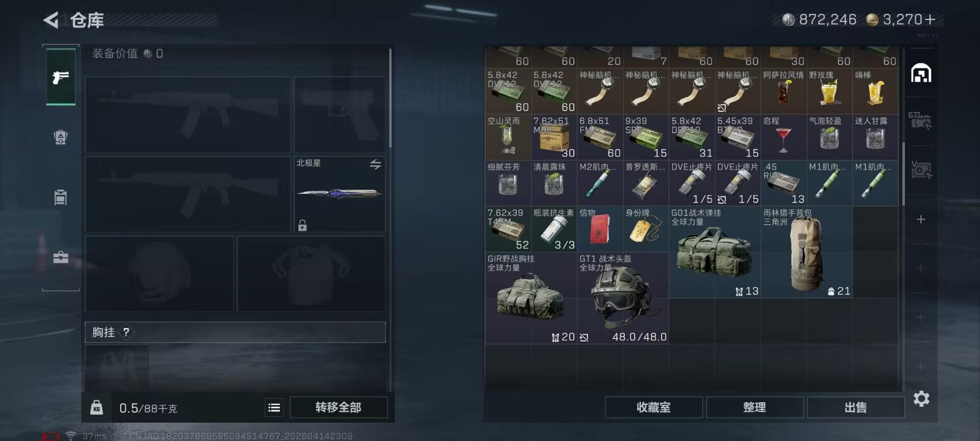This screenshot has height=441, width=980.
Task: Click the 出售 sell button
Action: pos(856,407)
